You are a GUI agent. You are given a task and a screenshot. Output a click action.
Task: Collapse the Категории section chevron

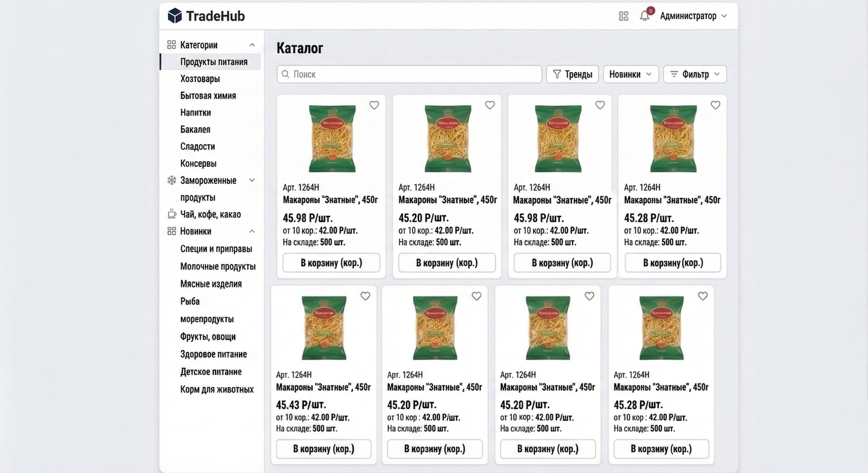[252, 45]
